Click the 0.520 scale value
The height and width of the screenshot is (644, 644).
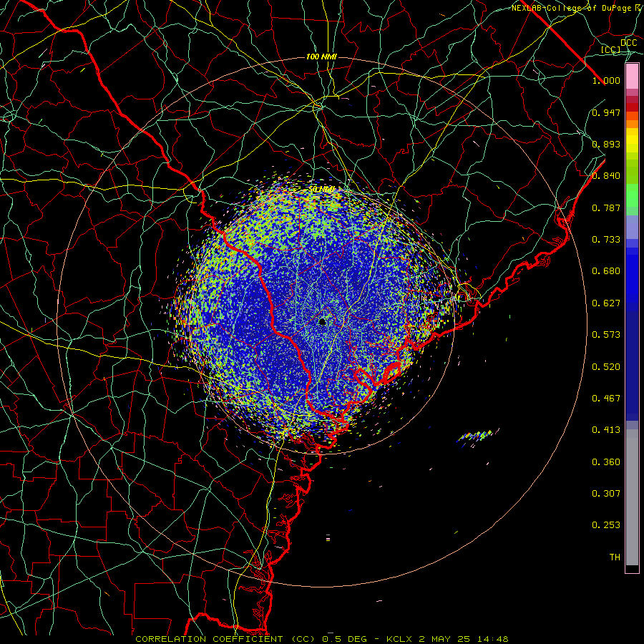pos(606,367)
